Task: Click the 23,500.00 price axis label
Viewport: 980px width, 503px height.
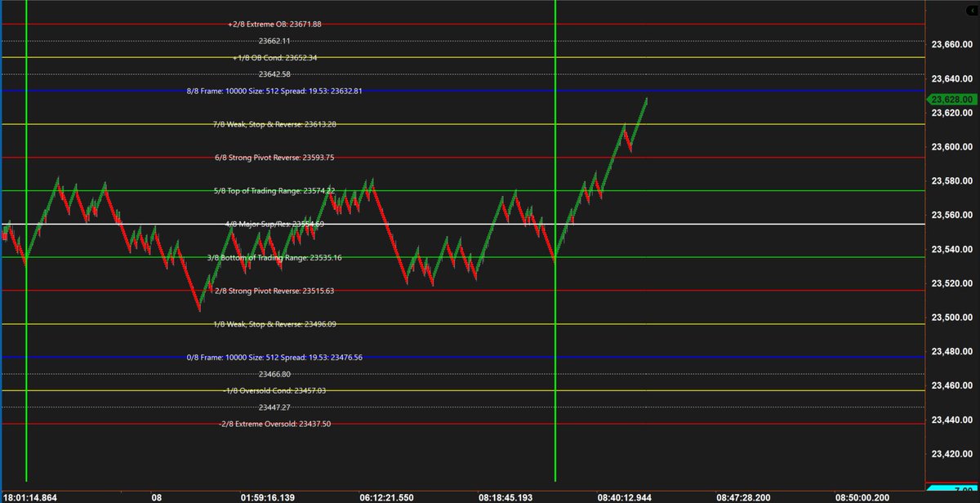Action: point(951,318)
